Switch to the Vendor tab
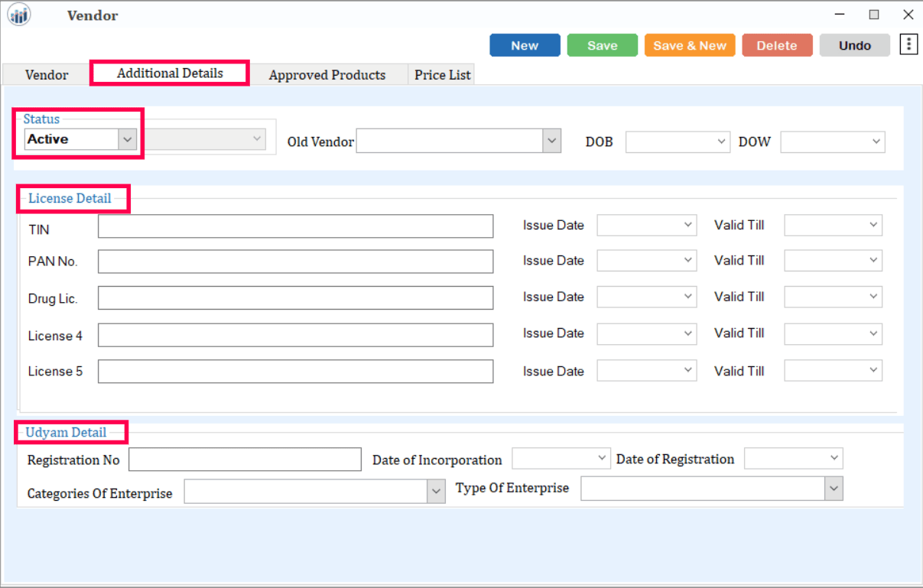The height and width of the screenshot is (588, 923). point(47,75)
